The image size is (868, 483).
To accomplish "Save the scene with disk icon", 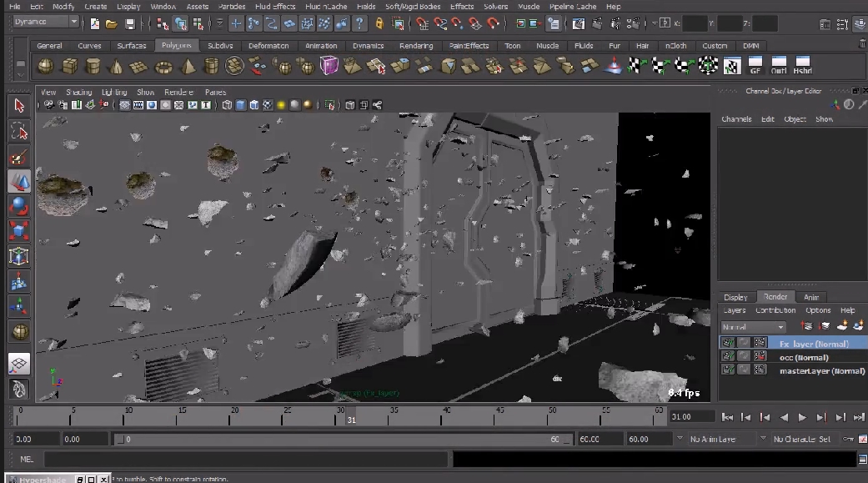I will [x=129, y=24].
